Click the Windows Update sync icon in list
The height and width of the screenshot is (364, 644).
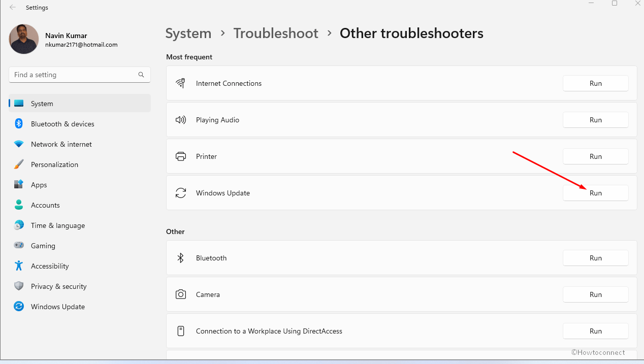coord(180,193)
